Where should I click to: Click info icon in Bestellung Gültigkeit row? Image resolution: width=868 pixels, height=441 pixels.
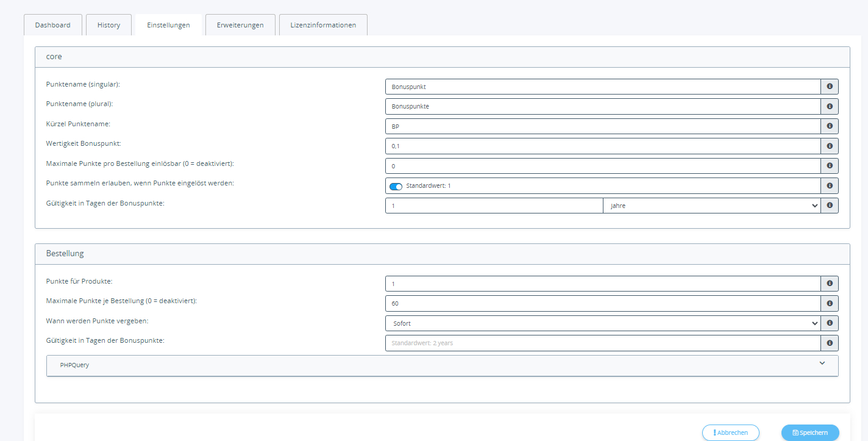pos(830,343)
